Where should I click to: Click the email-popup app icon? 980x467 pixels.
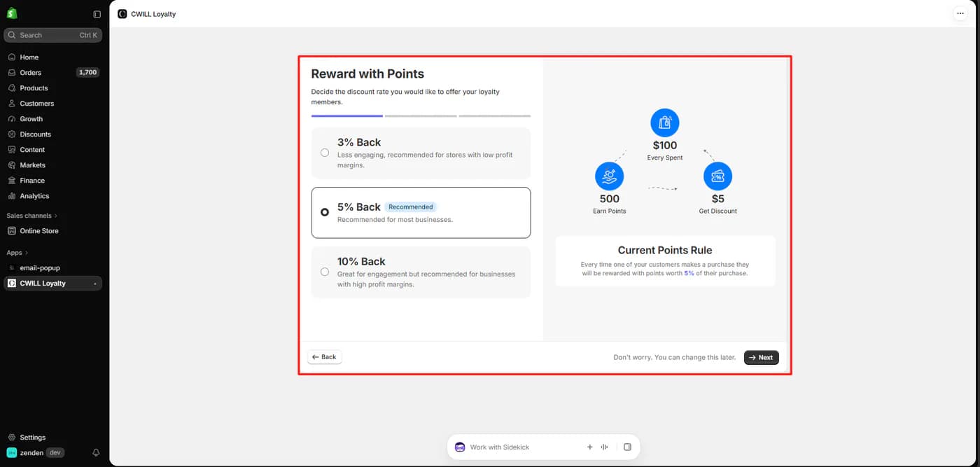(x=12, y=268)
